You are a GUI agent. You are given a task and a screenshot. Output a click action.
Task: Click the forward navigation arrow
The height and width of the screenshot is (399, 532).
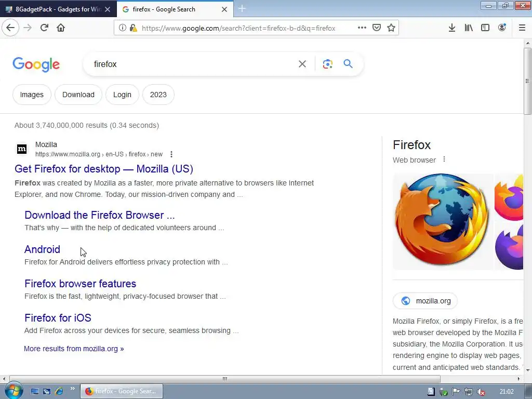[28, 28]
